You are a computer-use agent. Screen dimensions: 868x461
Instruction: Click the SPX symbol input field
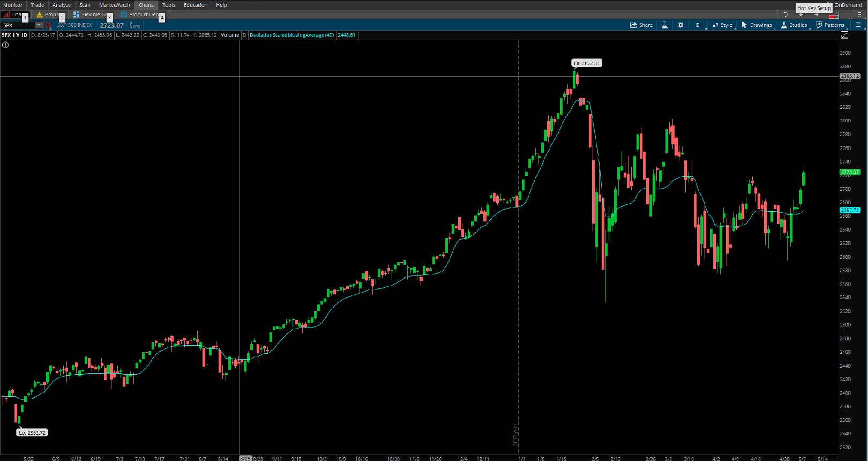19,25
